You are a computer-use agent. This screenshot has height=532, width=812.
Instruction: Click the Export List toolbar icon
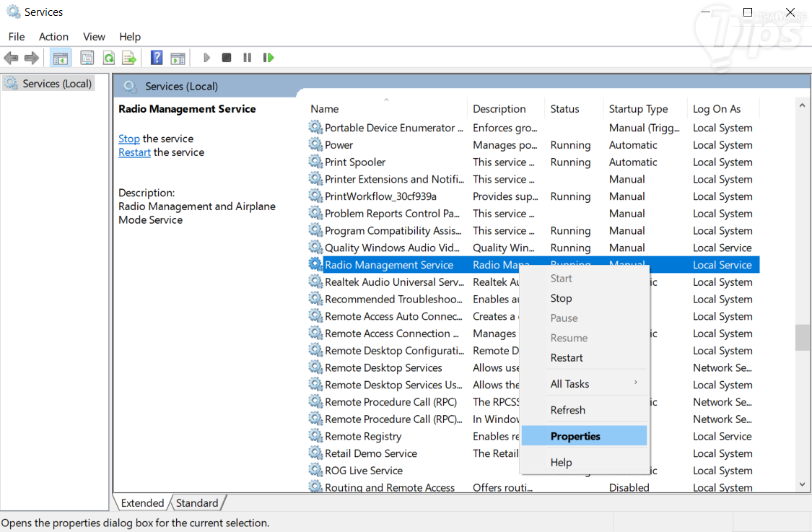[129, 58]
